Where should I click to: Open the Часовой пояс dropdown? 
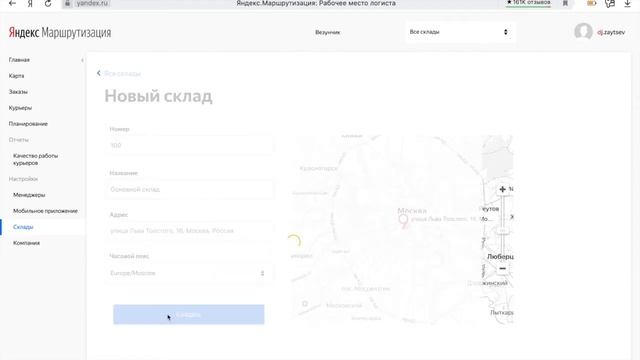(189, 273)
